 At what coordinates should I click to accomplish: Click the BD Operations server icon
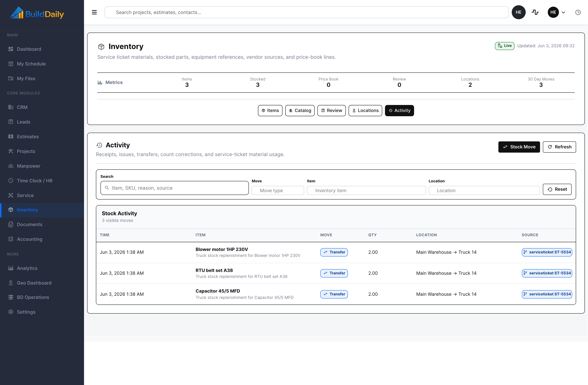coord(11,297)
